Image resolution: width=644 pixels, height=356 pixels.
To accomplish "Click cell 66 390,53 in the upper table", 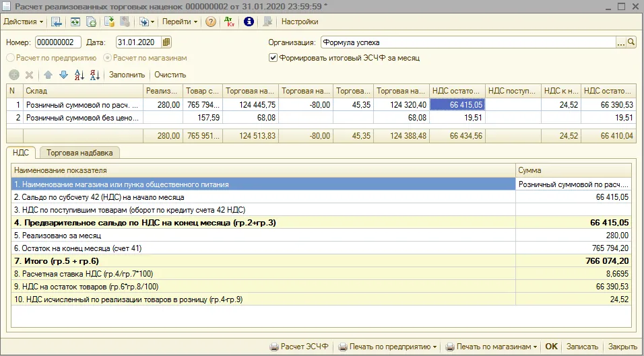I will [x=608, y=105].
